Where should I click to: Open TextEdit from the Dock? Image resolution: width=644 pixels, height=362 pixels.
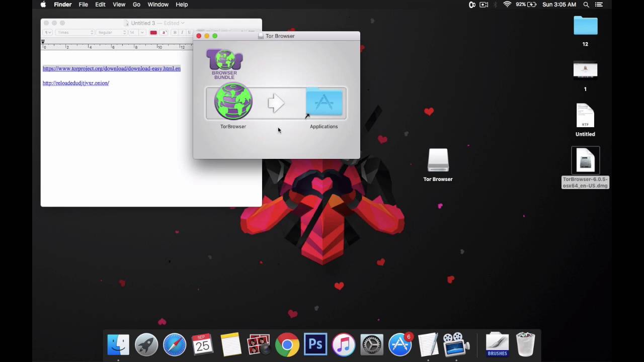click(x=428, y=345)
